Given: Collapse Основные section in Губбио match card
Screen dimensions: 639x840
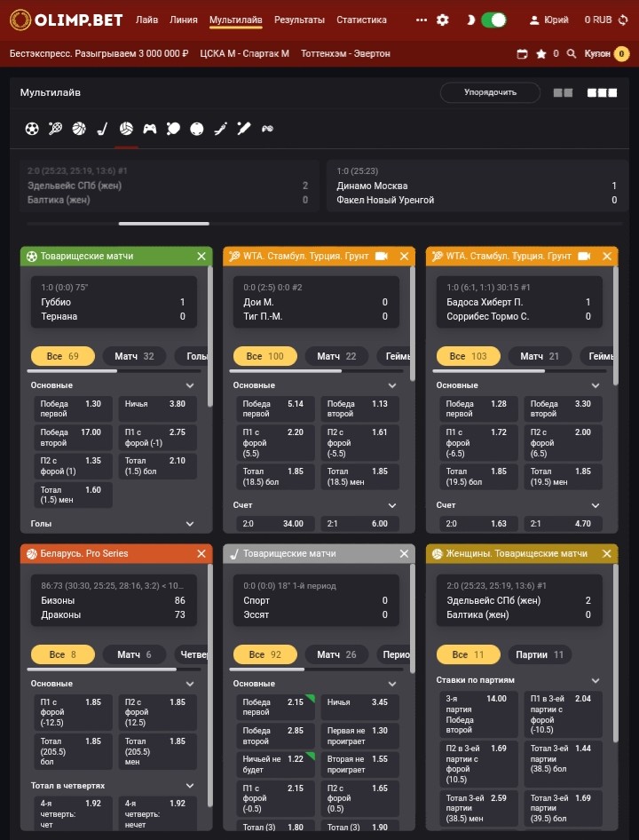Looking at the screenshot, I should click(190, 385).
